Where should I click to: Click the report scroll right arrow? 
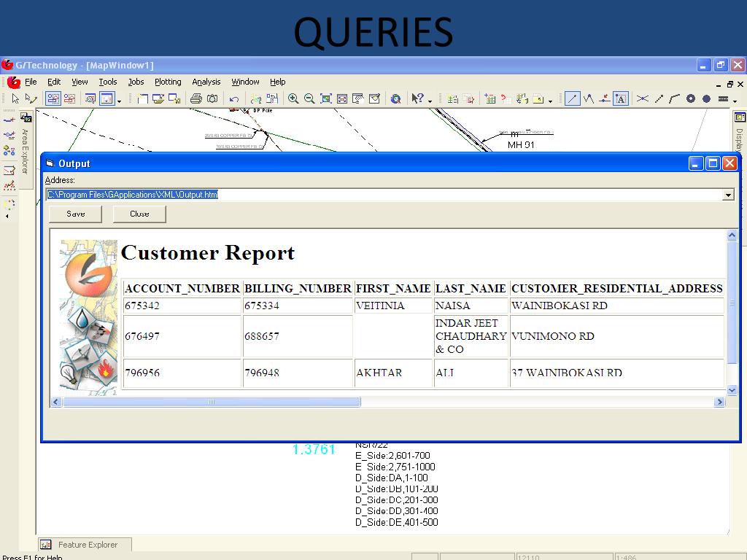click(719, 402)
